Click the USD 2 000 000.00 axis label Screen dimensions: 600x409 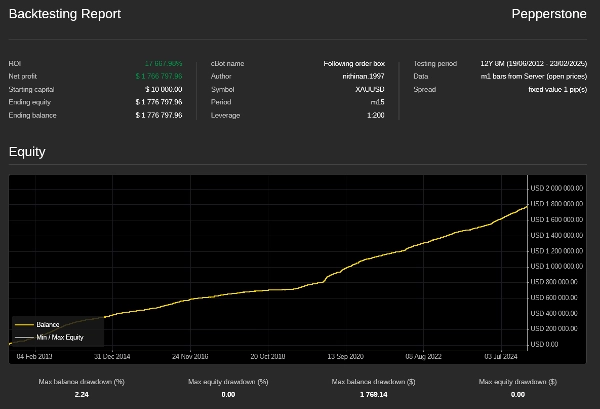[556, 187]
